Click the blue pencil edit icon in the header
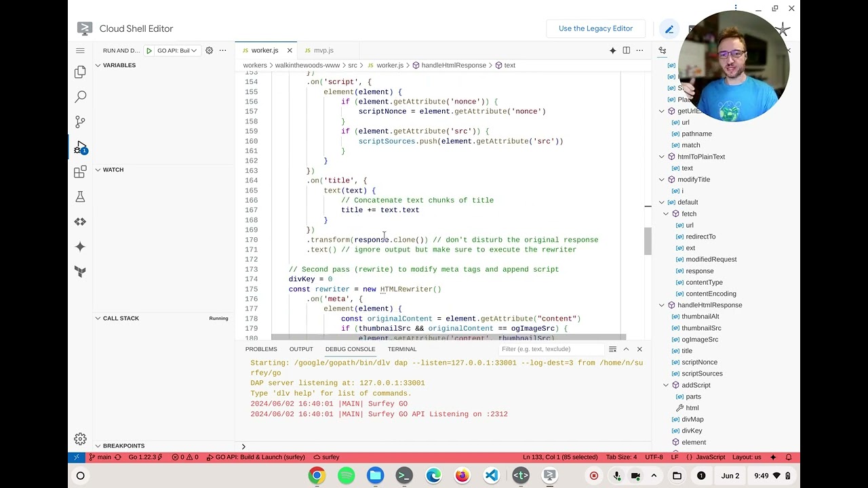 669,28
